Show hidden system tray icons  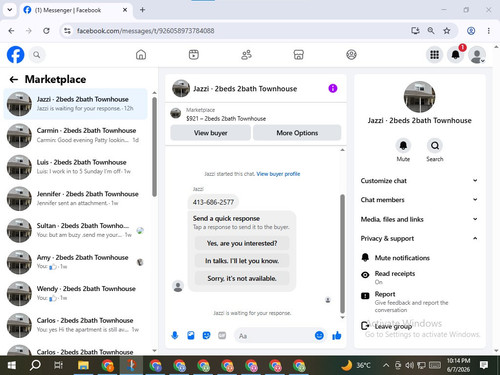pyautogui.click(x=386, y=365)
